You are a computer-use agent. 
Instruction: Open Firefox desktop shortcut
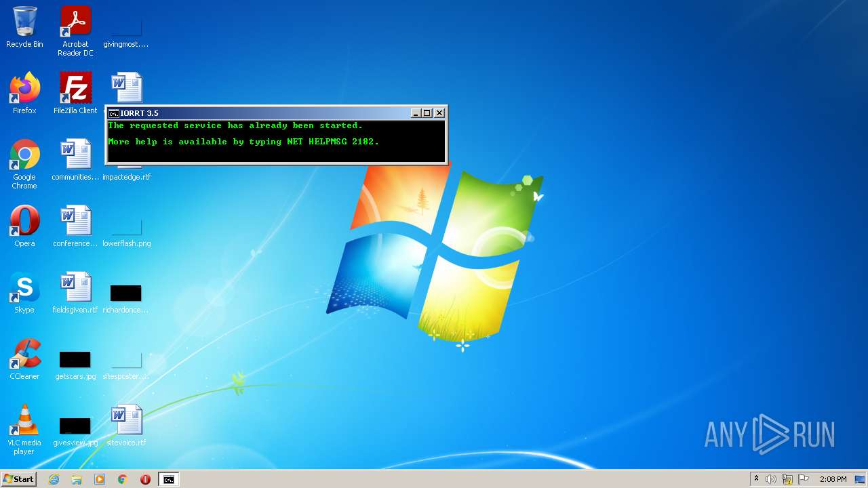24,94
